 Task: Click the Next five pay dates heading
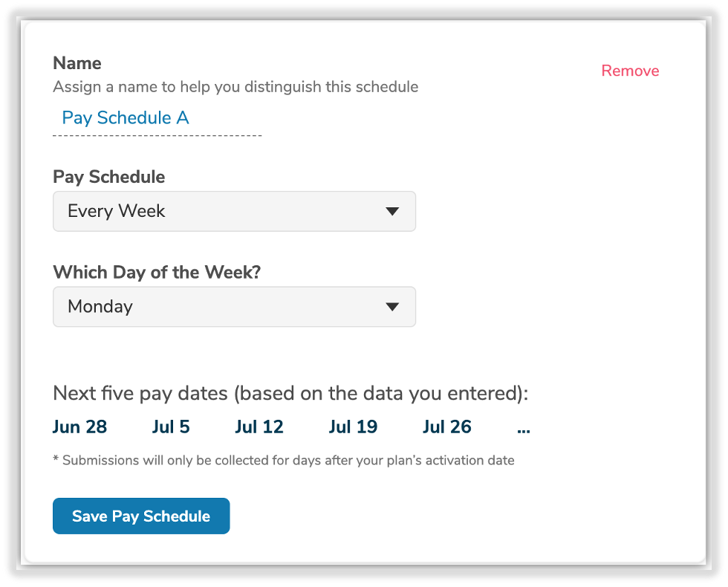click(x=290, y=393)
